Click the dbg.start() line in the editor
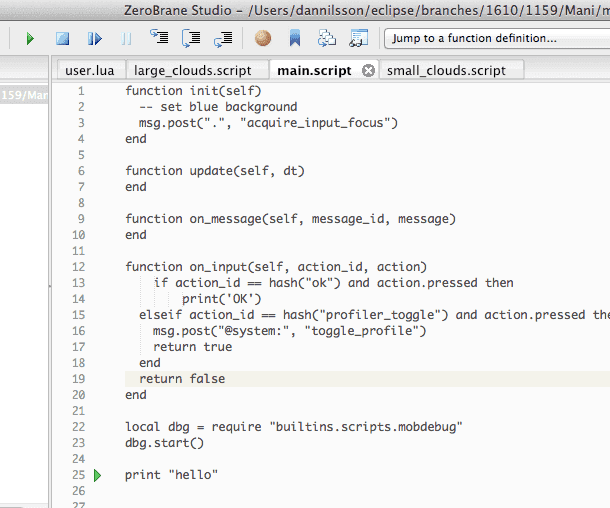This screenshot has height=508, width=610. click(164, 443)
